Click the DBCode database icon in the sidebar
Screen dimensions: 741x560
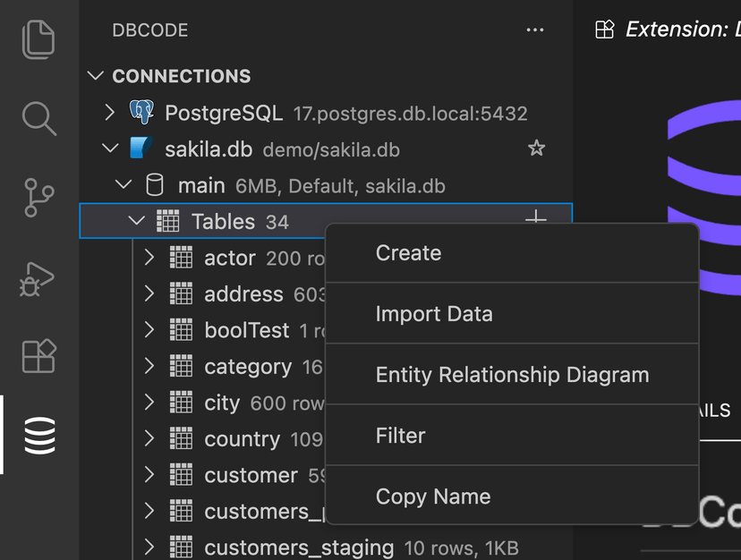click(x=38, y=436)
